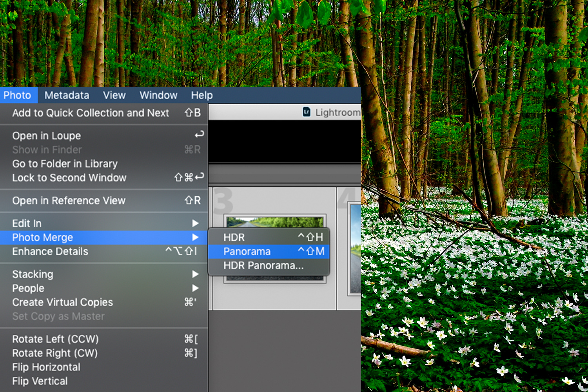Open the Help menu
This screenshot has height=392, width=588.
tap(201, 95)
